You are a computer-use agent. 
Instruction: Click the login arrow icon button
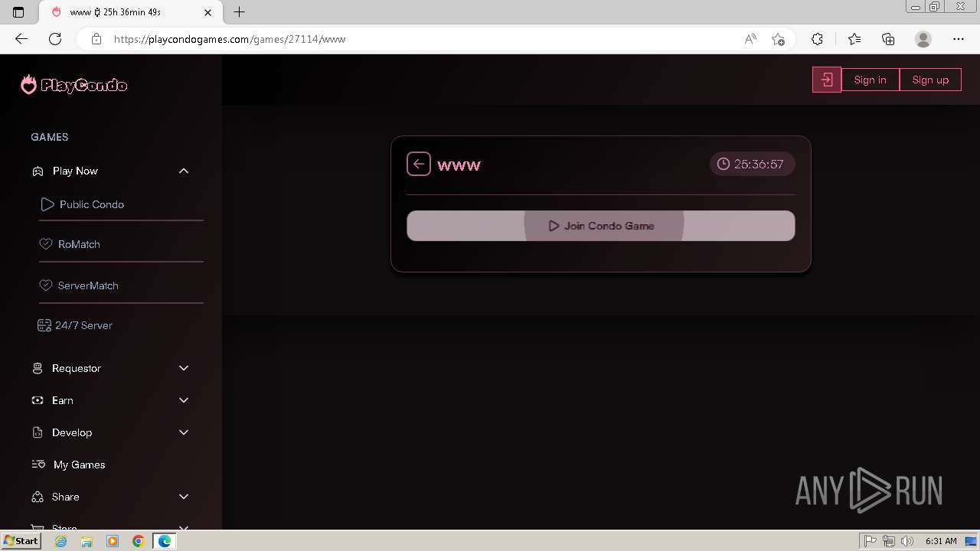tap(827, 80)
